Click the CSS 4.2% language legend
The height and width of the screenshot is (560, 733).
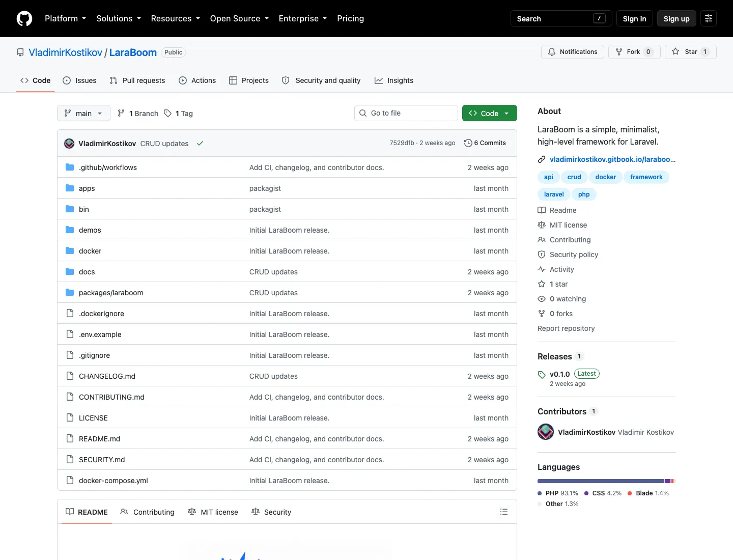pos(603,493)
